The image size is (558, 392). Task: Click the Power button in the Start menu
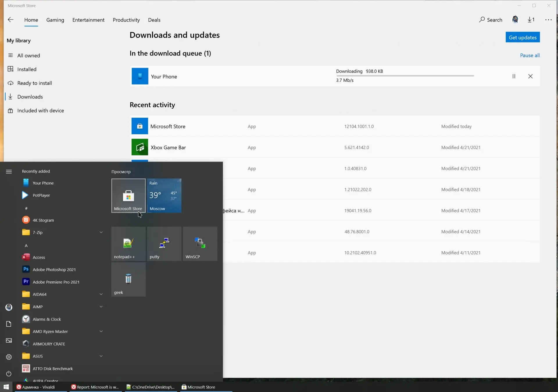(9, 373)
